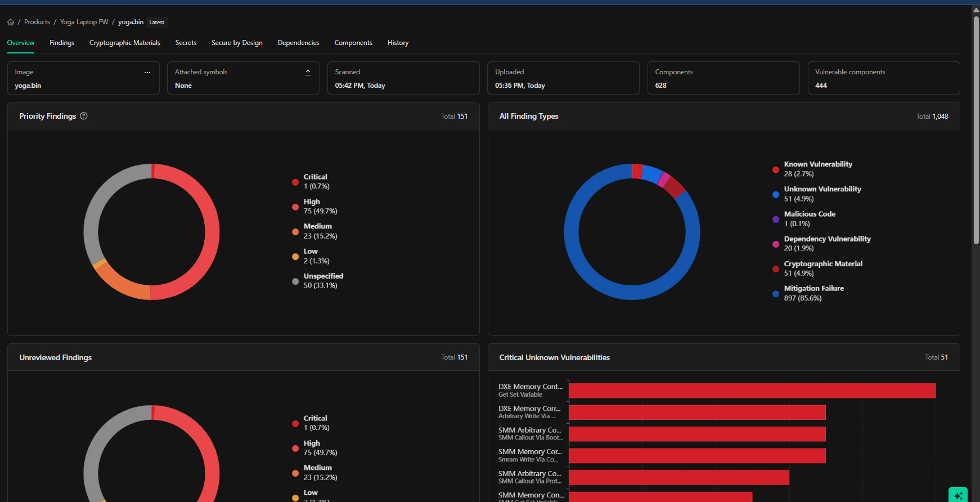
Task: Open the Cryptographic Materials tab
Action: 125,43
